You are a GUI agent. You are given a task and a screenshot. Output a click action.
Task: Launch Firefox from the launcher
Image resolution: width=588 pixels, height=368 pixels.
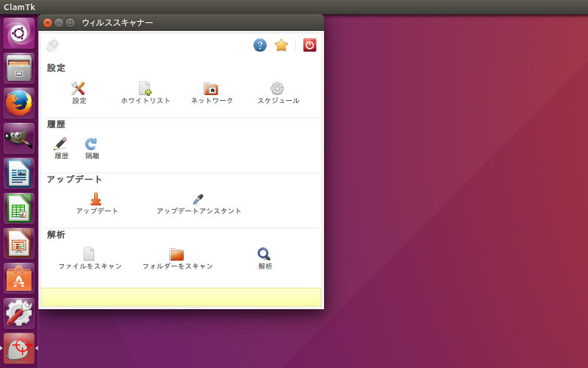(x=19, y=103)
